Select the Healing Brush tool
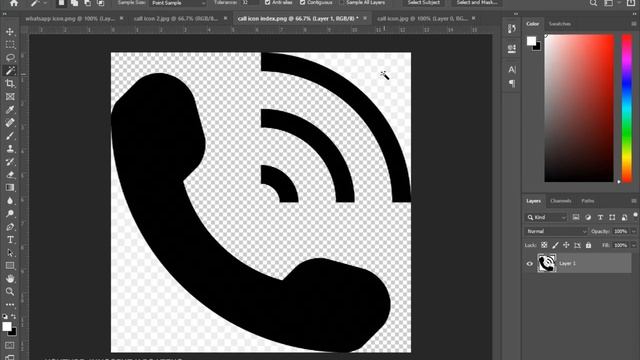 [10, 123]
